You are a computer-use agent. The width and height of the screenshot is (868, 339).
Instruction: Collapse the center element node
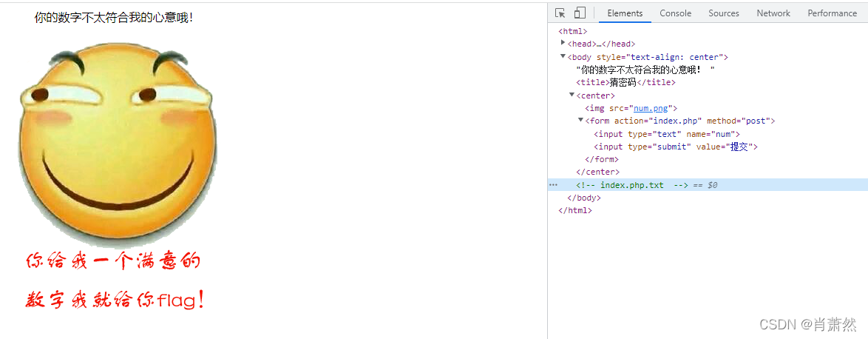572,95
